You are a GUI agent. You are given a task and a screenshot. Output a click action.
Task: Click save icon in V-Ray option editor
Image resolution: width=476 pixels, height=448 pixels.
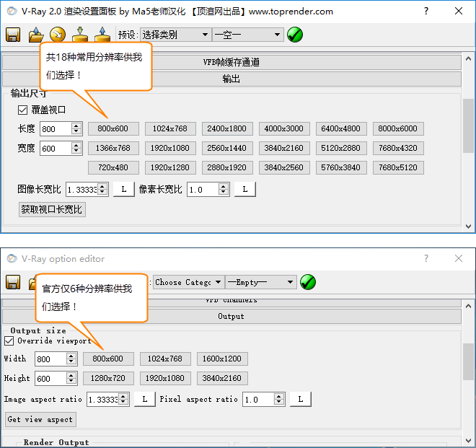pyautogui.click(x=13, y=282)
